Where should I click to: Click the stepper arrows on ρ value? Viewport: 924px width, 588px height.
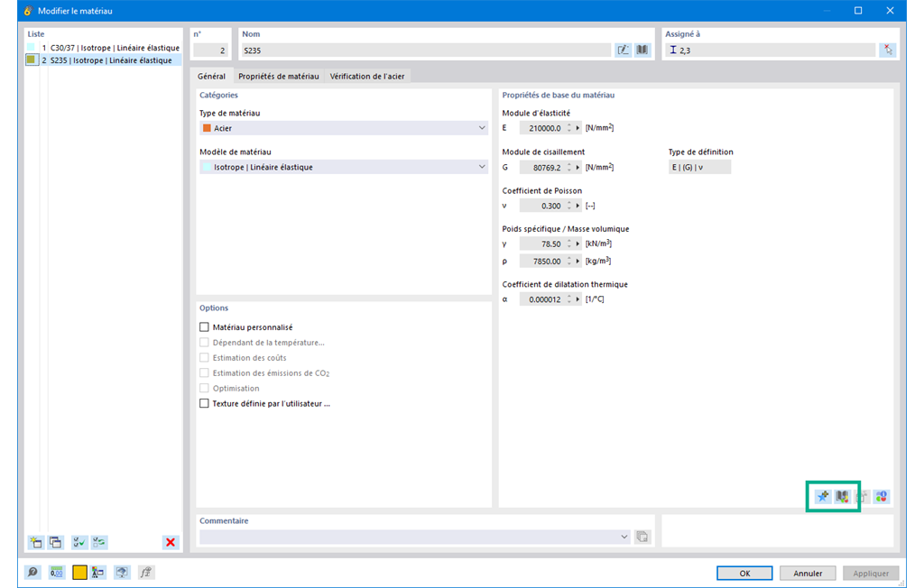click(569, 261)
